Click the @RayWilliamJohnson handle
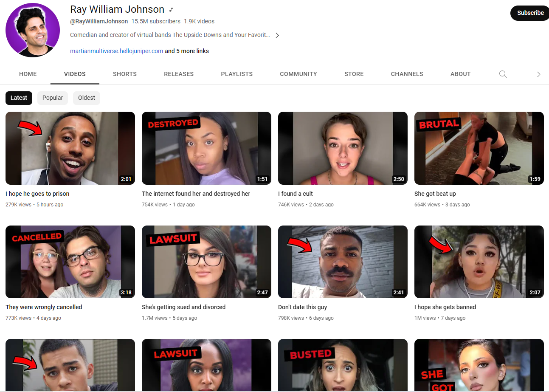Image resolution: width=549 pixels, height=392 pixels. click(x=99, y=21)
